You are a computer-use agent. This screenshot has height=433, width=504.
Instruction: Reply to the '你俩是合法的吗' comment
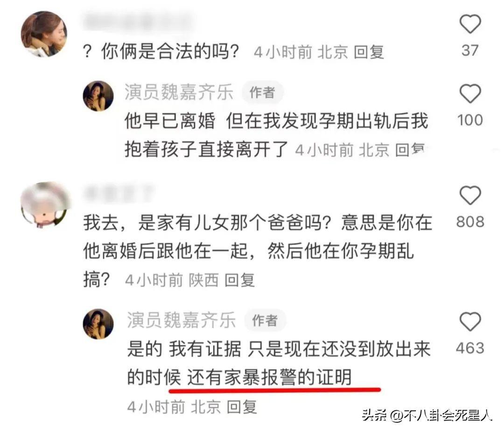[369, 52]
